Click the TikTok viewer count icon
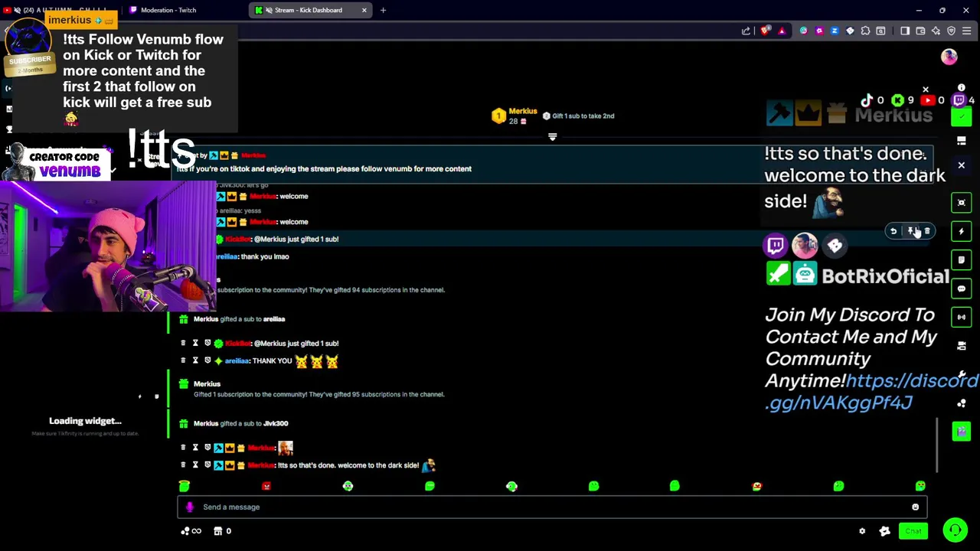 click(867, 100)
